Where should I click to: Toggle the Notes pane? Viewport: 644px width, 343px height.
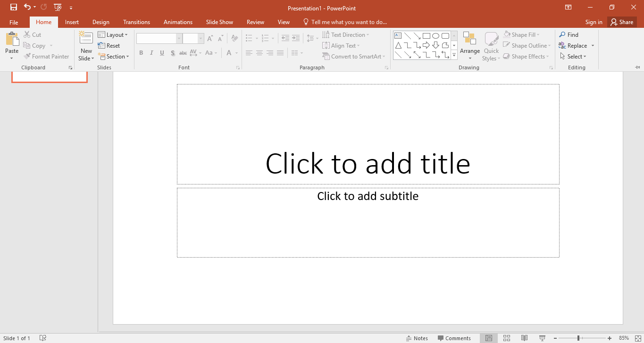pyautogui.click(x=417, y=338)
